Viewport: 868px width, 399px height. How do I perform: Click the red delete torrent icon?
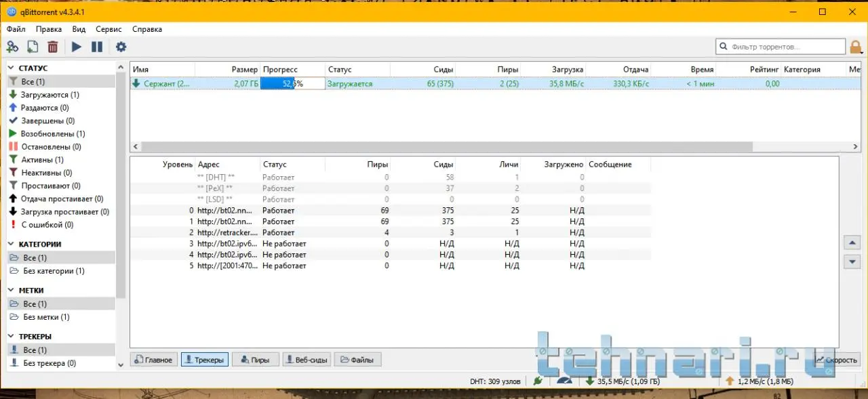pyautogui.click(x=52, y=47)
